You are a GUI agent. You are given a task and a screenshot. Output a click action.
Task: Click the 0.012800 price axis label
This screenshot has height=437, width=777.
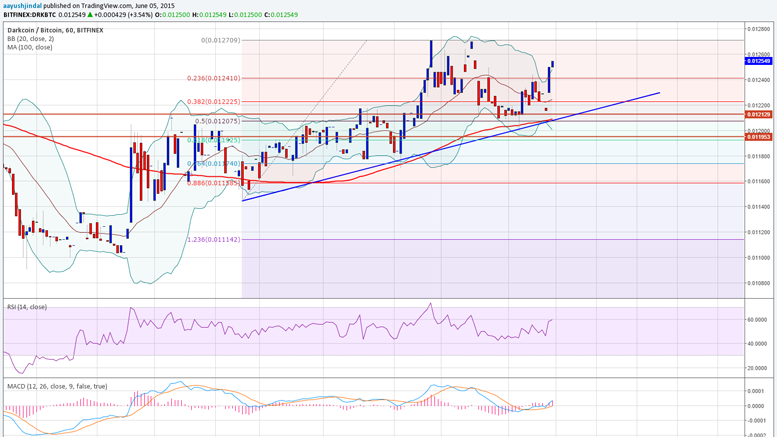pyautogui.click(x=758, y=29)
